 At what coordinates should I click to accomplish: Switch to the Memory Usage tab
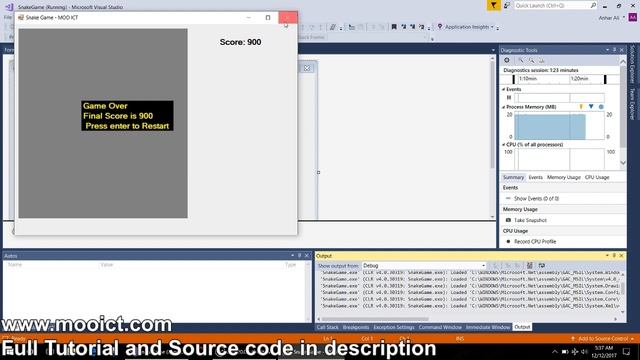564,177
